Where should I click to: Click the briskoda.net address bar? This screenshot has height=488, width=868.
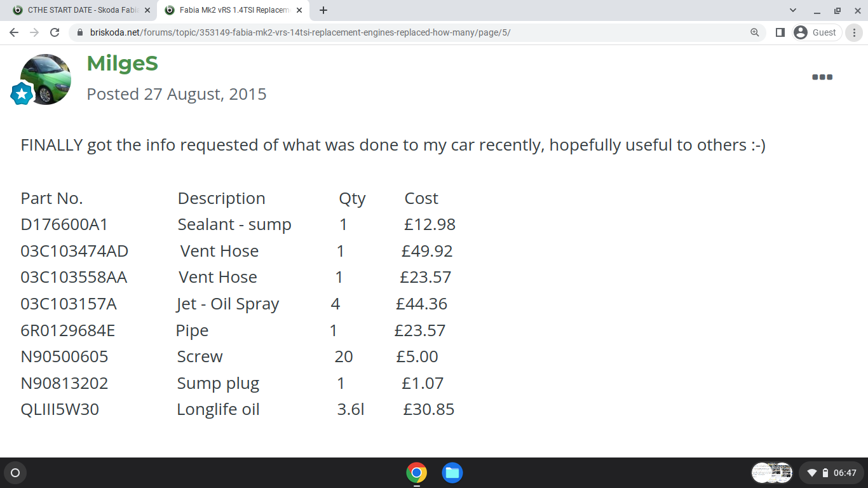tap(407, 32)
